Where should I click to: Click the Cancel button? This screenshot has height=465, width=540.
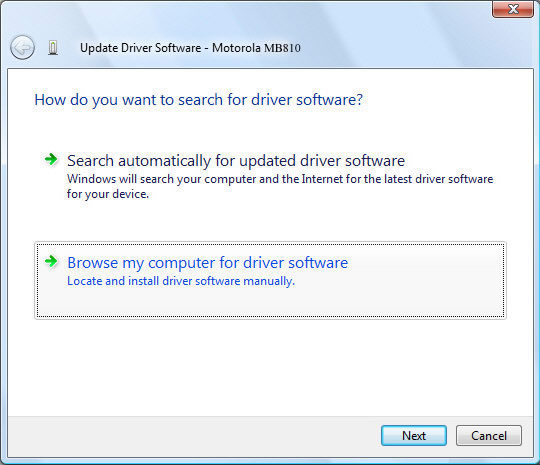point(489,436)
